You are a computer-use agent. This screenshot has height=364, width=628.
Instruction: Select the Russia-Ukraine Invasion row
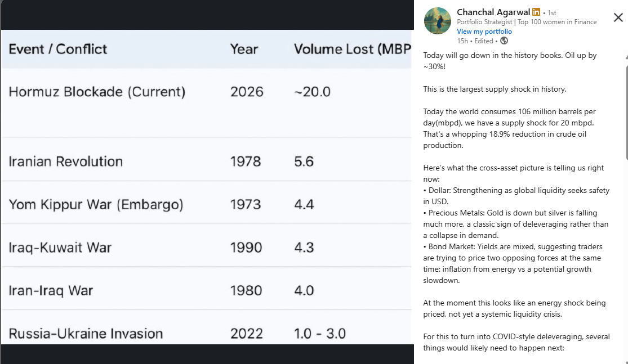coord(86,333)
